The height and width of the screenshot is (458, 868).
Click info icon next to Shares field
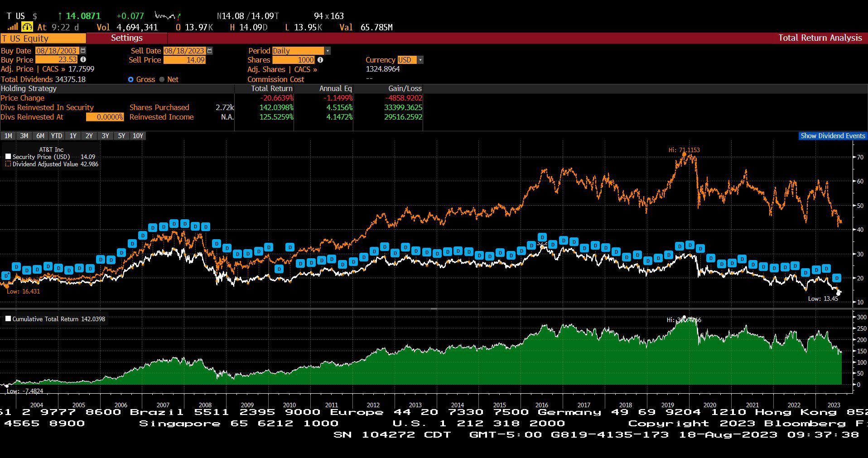320,60
